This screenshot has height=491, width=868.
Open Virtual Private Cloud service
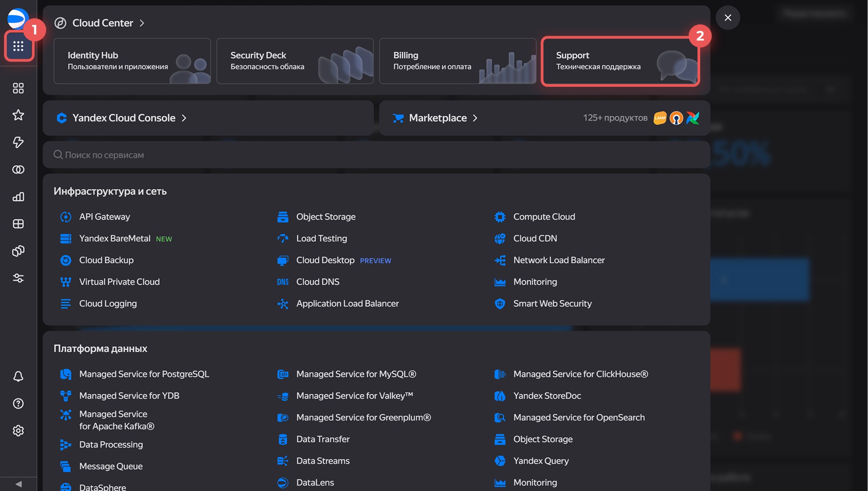[119, 282]
